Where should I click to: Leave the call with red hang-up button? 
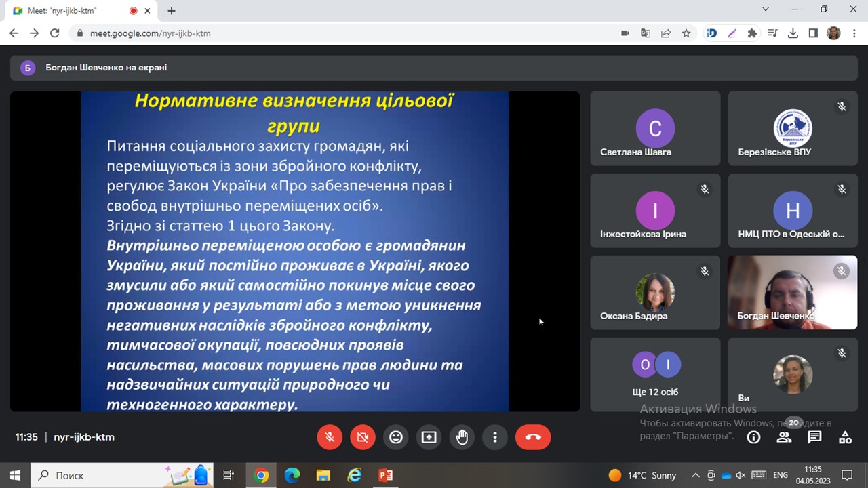(533, 438)
